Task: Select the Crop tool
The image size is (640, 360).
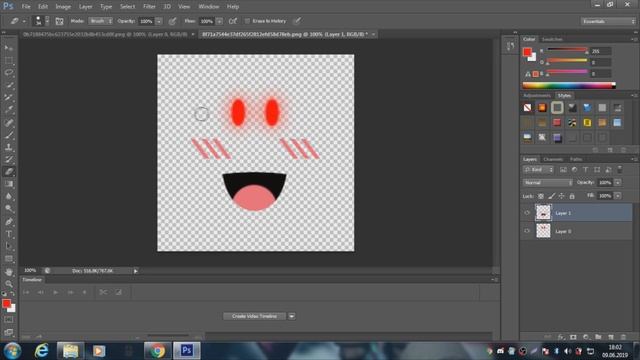Action: pos(9,97)
